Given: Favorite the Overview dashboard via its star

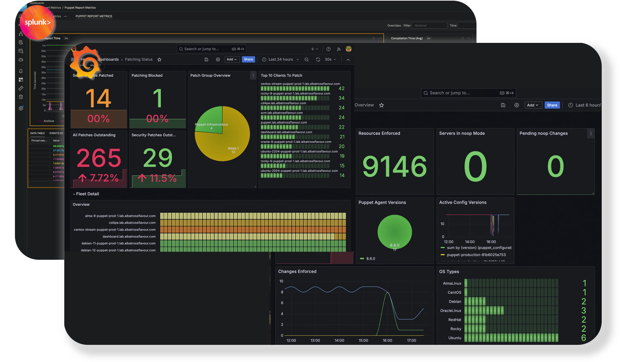Looking at the screenshot, I should (x=381, y=105).
